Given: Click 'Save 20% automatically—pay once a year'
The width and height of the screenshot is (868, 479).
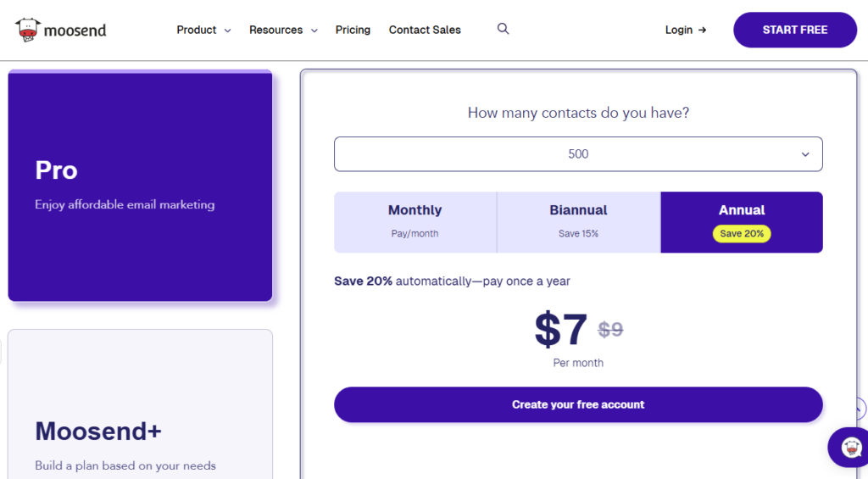Looking at the screenshot, I should (452, 281).
